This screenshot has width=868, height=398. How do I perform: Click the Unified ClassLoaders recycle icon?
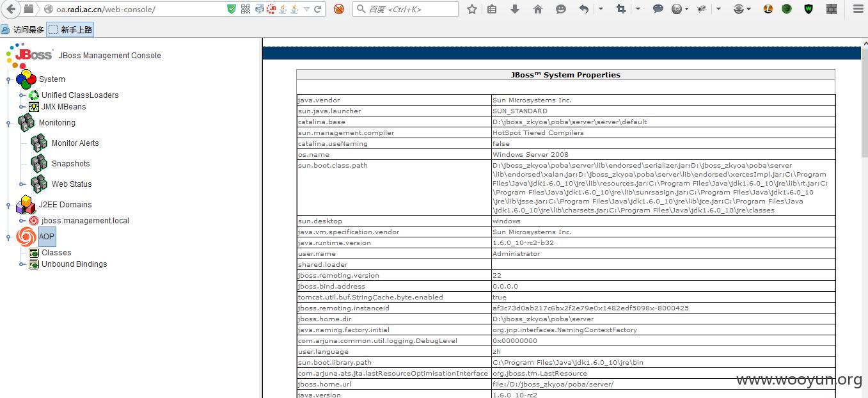coord(34,95)
